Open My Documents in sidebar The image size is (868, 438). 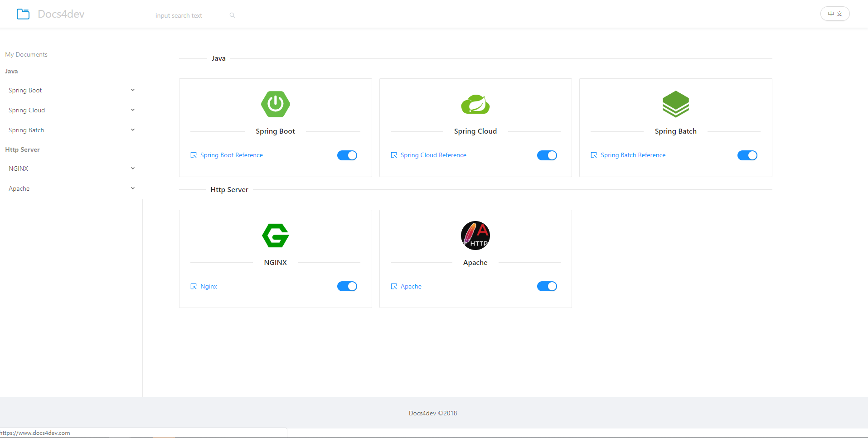coord(26,54)
